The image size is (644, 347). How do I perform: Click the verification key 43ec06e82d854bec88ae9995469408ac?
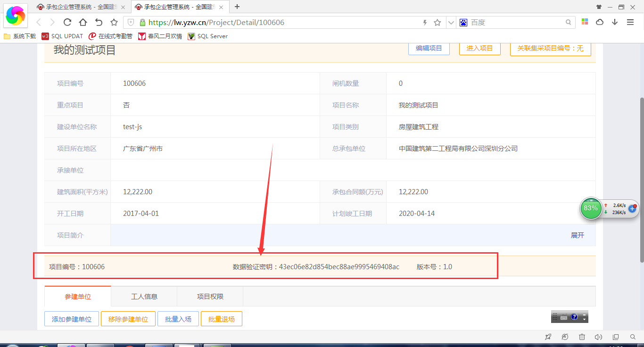(339, 267)
